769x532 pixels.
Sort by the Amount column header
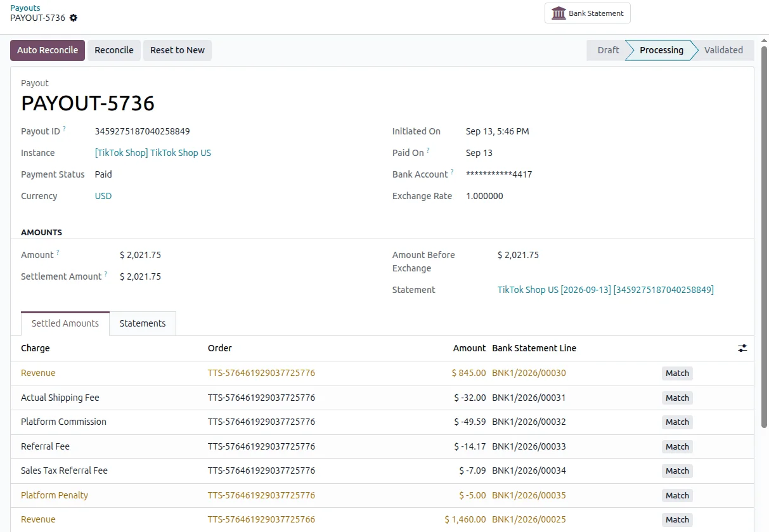coord(469,348)
